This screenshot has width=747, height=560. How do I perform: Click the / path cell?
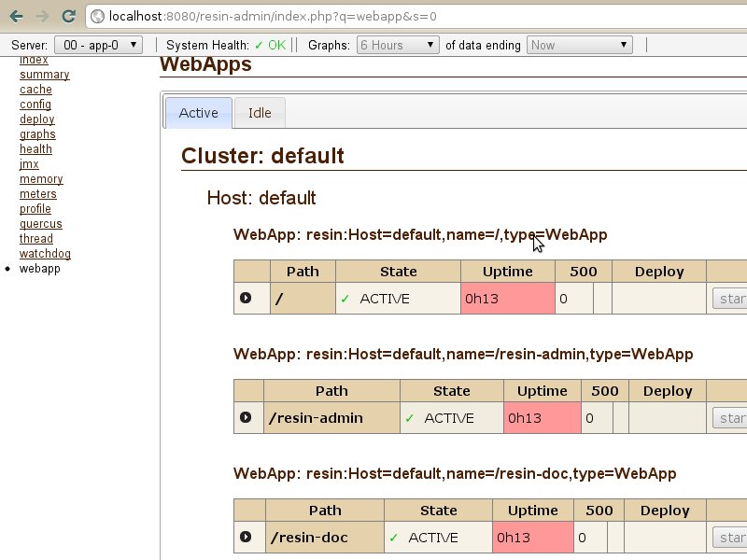click(303, 299)
